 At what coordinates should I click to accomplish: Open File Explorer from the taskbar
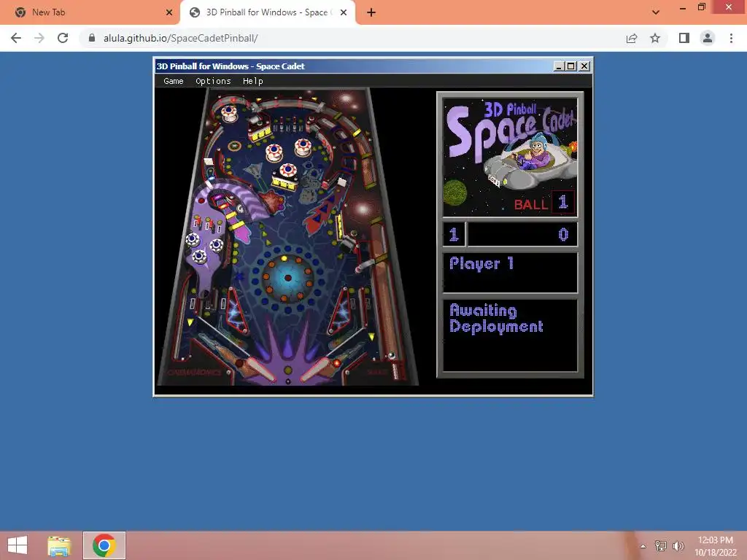[59, 545]
